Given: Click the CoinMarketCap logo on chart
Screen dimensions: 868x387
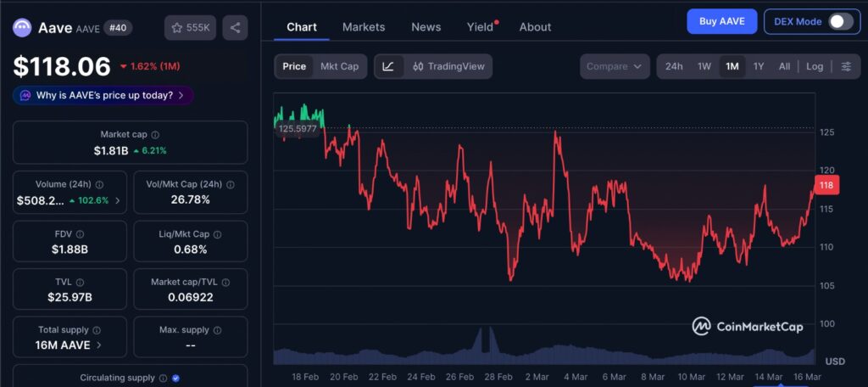Looking at the screenshot, I should point(748,327).
